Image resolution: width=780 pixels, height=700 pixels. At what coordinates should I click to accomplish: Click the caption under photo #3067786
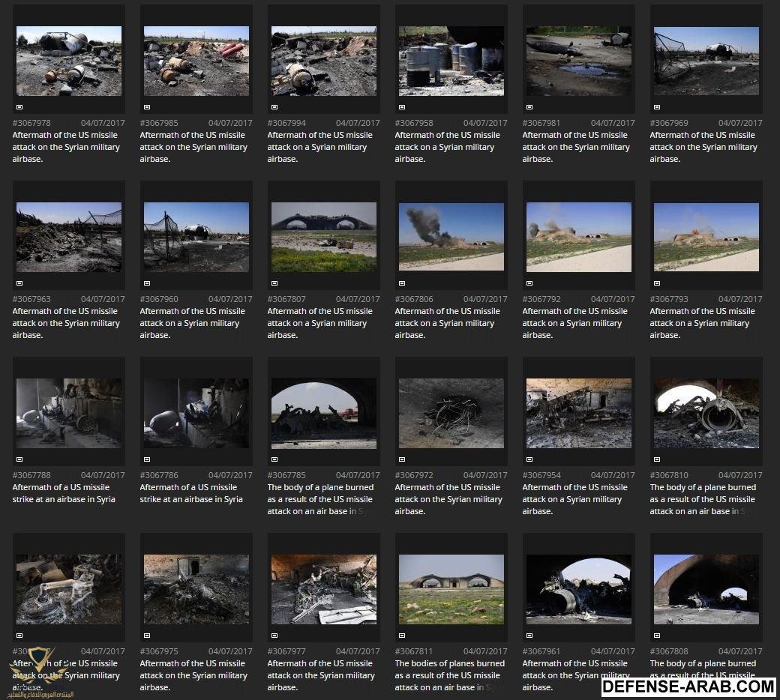[x=191, y=493]
